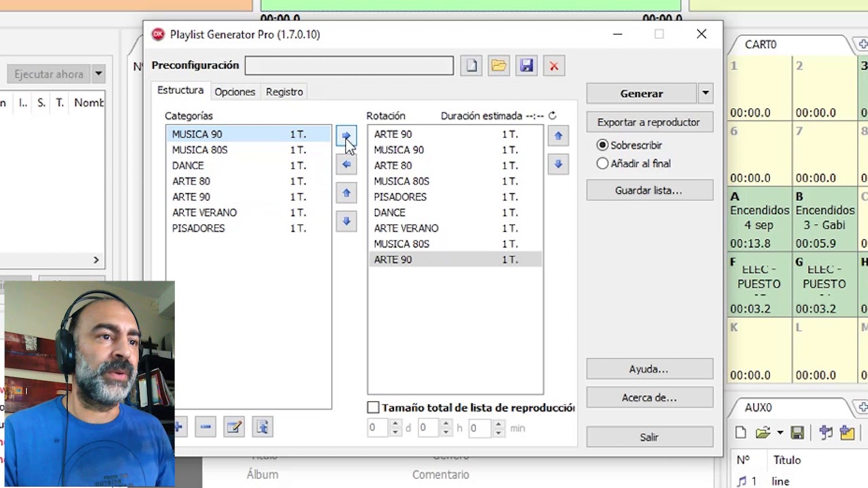The image size is (868, 488).
Task: Add audio tracks to the AUX0 list
Action: [x=825, y=432]
